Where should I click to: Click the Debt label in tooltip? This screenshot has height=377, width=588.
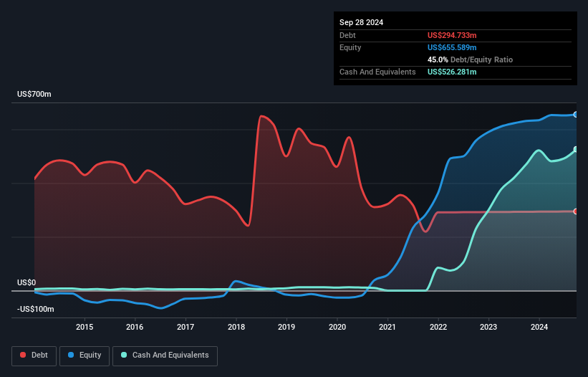347,35
